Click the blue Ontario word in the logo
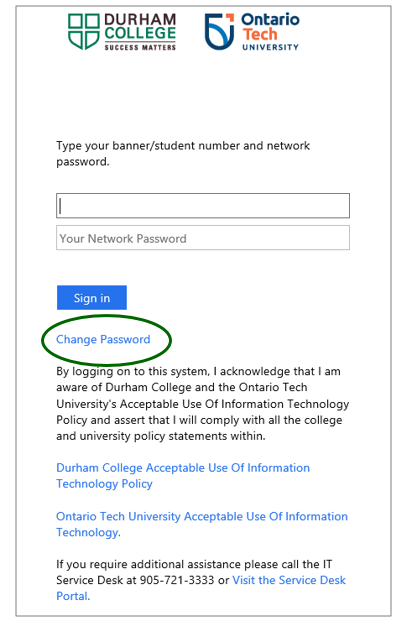 [x=270, y=19]
